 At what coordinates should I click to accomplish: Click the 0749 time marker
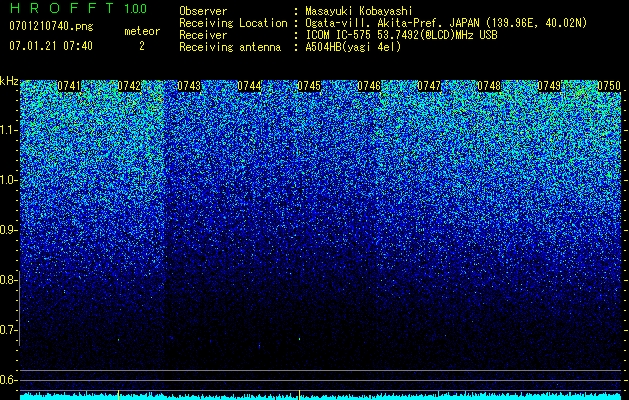tap(549, 86)
